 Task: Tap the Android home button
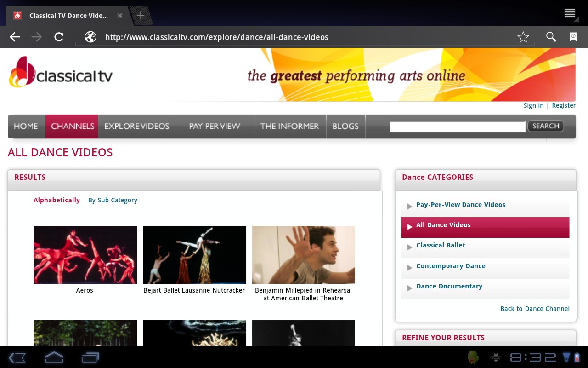tap(54, 357)
